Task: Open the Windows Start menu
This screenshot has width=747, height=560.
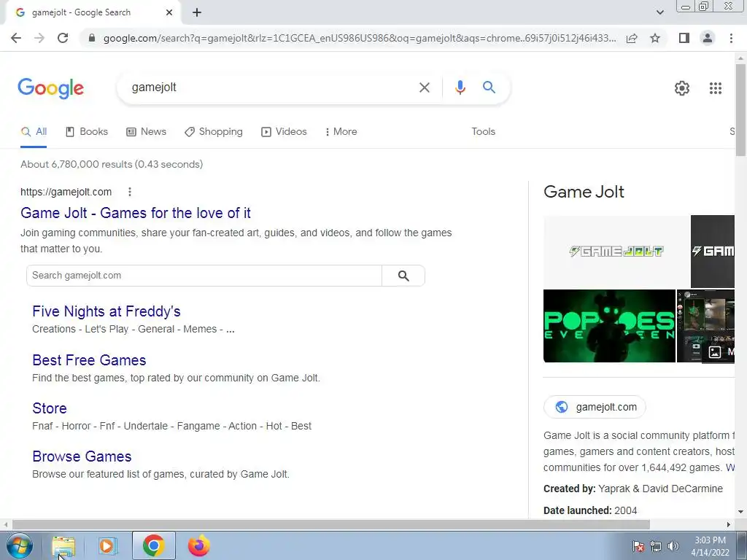Action: coord(20,545)
